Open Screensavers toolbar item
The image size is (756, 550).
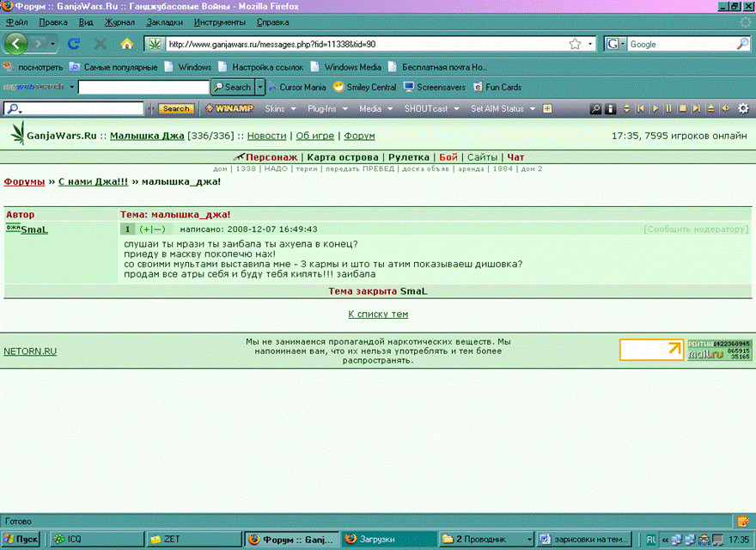click(435, 87)
